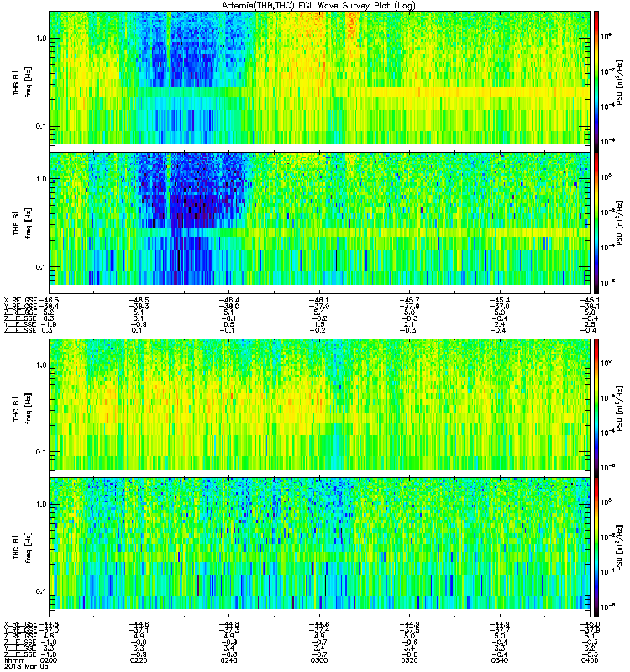Click the THB X_RE_GSE value -46.4
The width and height of the screenshot is (630, 672).
228,300
